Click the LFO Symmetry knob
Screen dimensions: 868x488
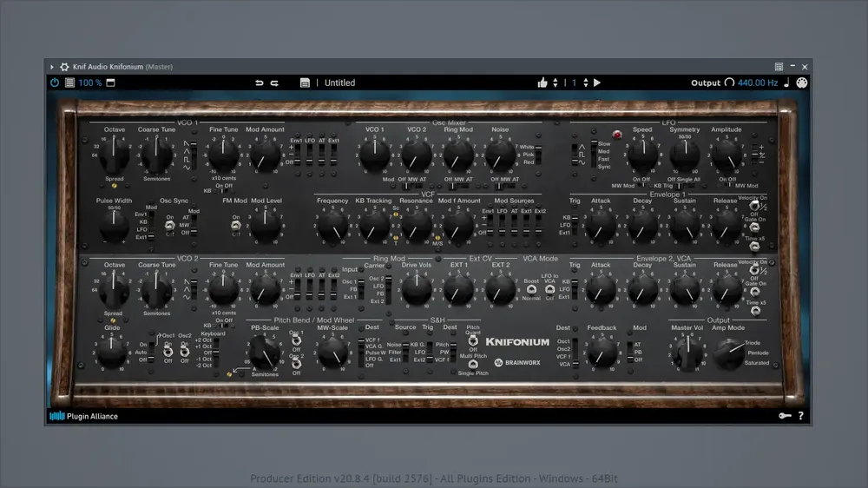[685, 155]
